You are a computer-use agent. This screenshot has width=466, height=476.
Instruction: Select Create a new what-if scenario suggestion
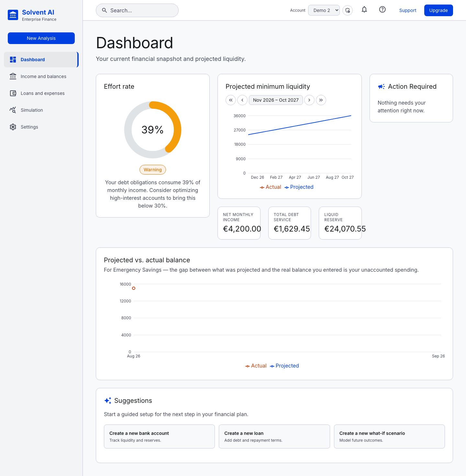pos(389,436)
